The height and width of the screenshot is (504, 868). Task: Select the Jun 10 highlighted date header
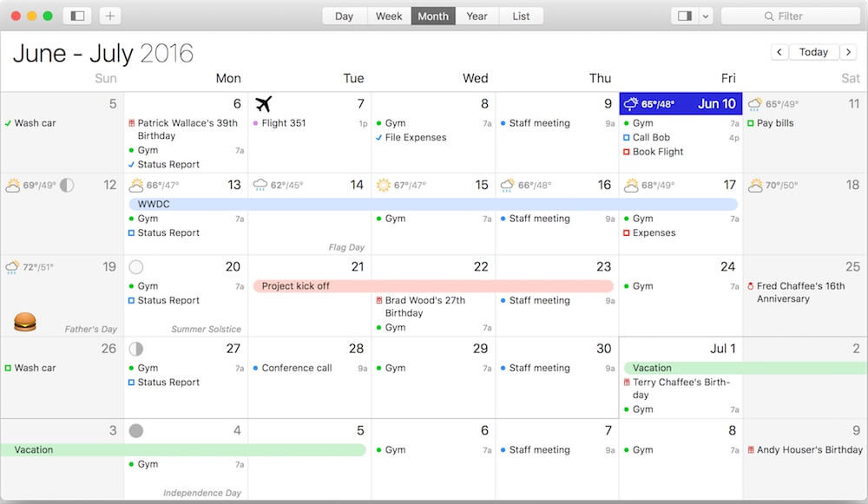[681, 103]
